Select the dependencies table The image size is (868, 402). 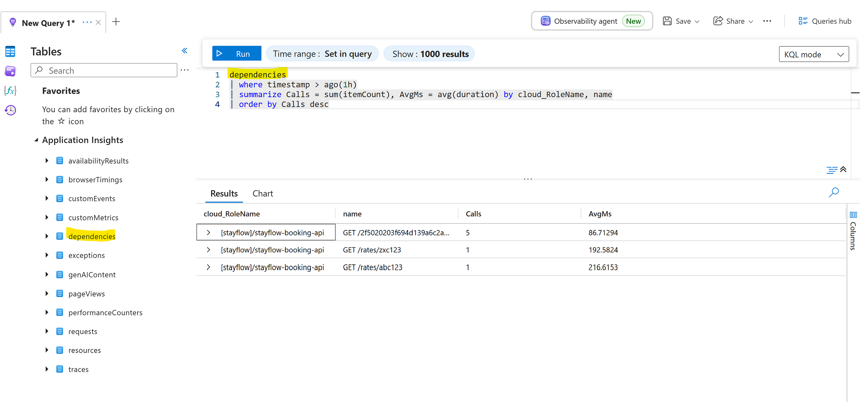pyautogui.click(x=92, y=236)
